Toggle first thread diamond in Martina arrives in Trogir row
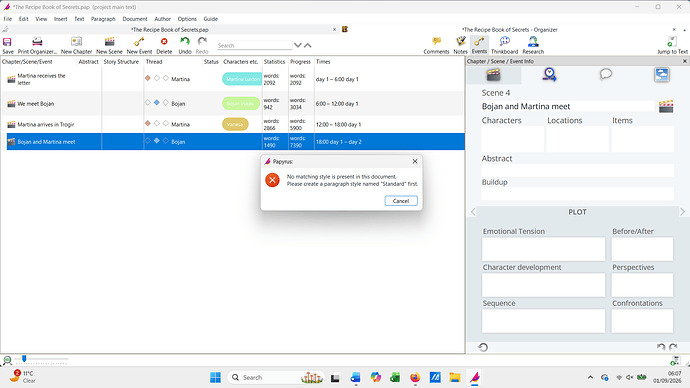This screenshot has height=388, width=690. tap(148, 123)
